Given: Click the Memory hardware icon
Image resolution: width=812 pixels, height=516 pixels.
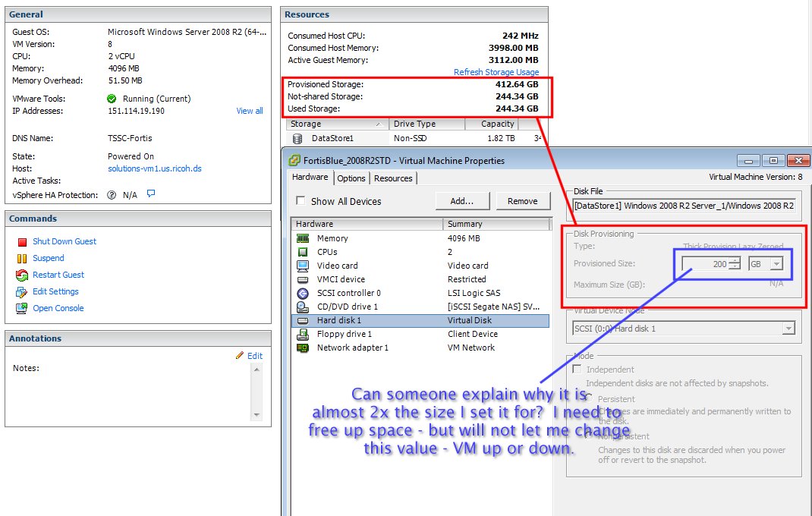Looking at the screenshot, I should click(x=303, y=238).
